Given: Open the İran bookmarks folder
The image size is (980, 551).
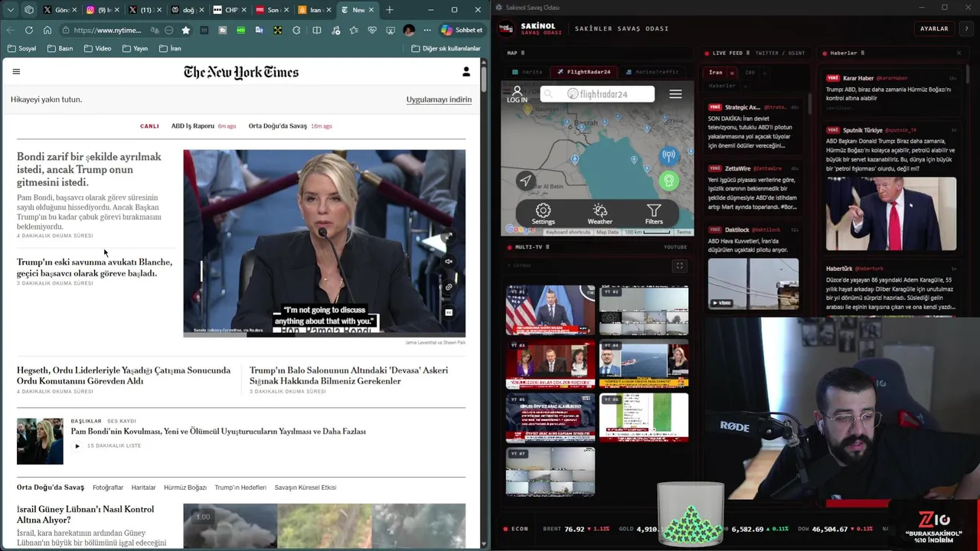Looking at the screenshot, I should click(170, 48).
